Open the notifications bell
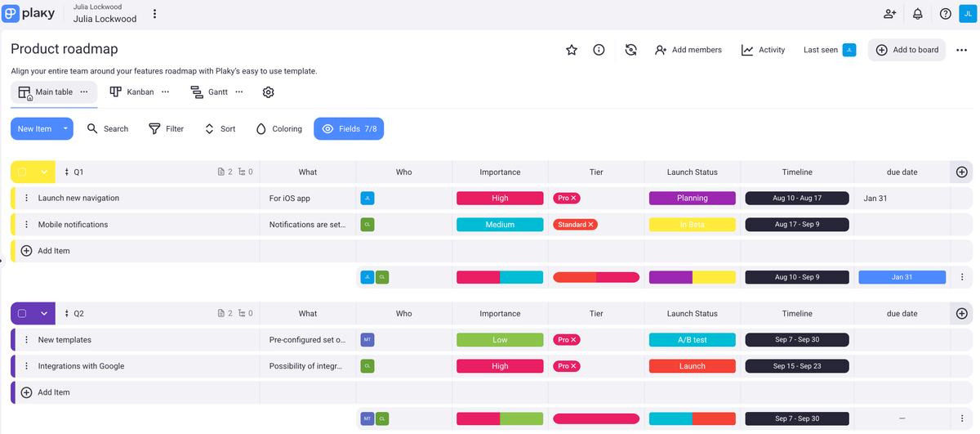 pos(918,14)
